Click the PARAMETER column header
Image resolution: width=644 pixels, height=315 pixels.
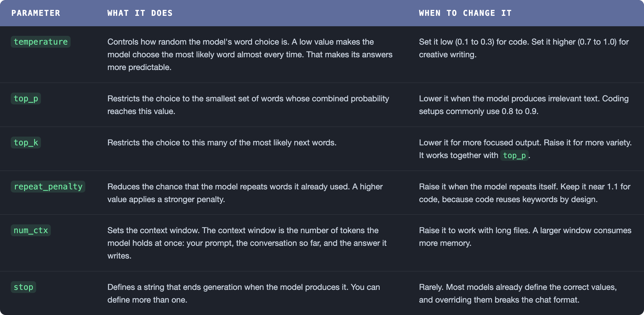click(36, 13)
